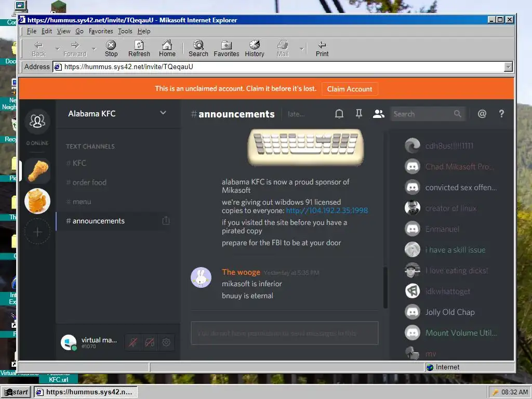Toggle notification bell for the channel

point(339,114)
